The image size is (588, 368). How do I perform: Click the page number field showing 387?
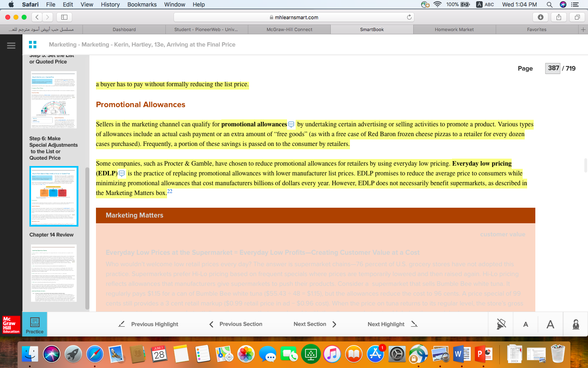coord(553,68)
